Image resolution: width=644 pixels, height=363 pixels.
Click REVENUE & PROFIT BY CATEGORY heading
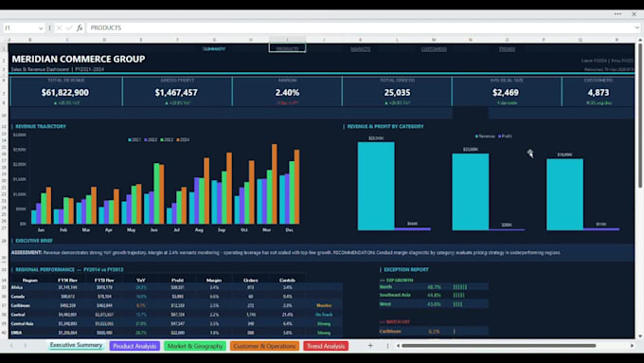pyautogui.click(x=385, y=127)
